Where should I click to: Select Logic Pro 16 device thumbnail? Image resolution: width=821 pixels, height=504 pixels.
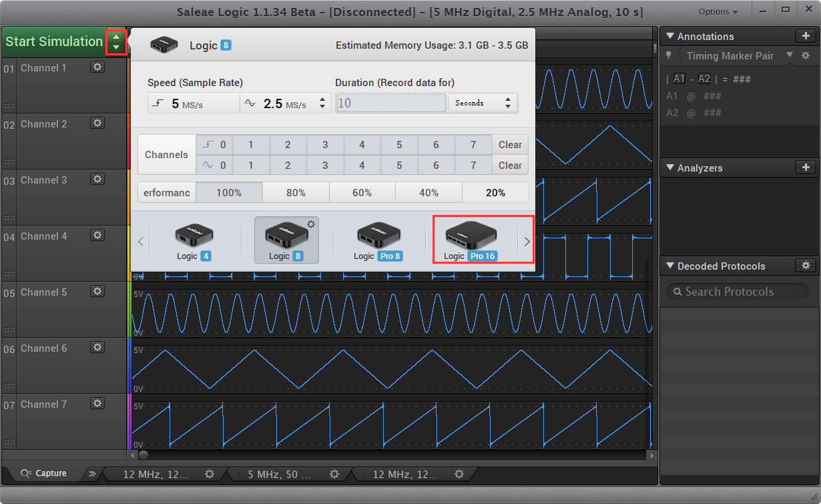point(470,241)
